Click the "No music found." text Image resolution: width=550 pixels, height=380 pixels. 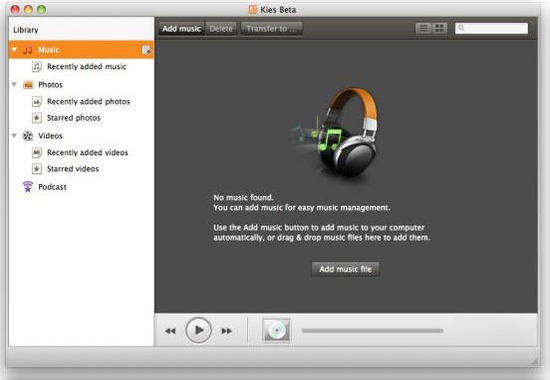pos(243,197)
